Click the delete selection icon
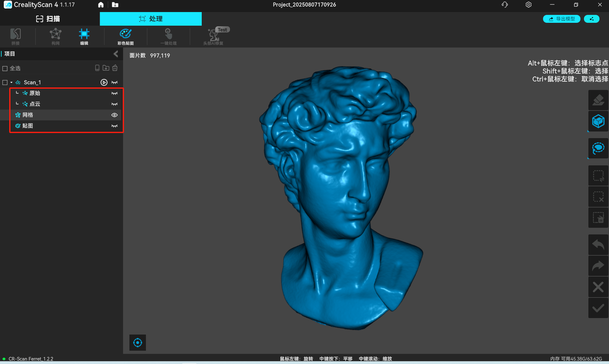 [598, 217]
